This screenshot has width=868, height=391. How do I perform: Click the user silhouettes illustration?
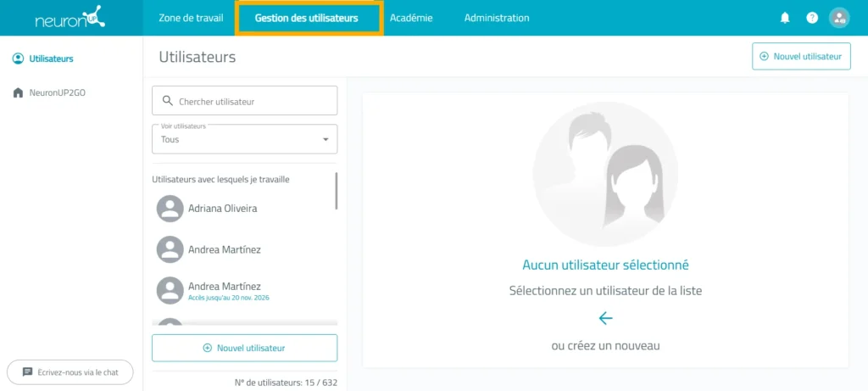pos(605,174)
